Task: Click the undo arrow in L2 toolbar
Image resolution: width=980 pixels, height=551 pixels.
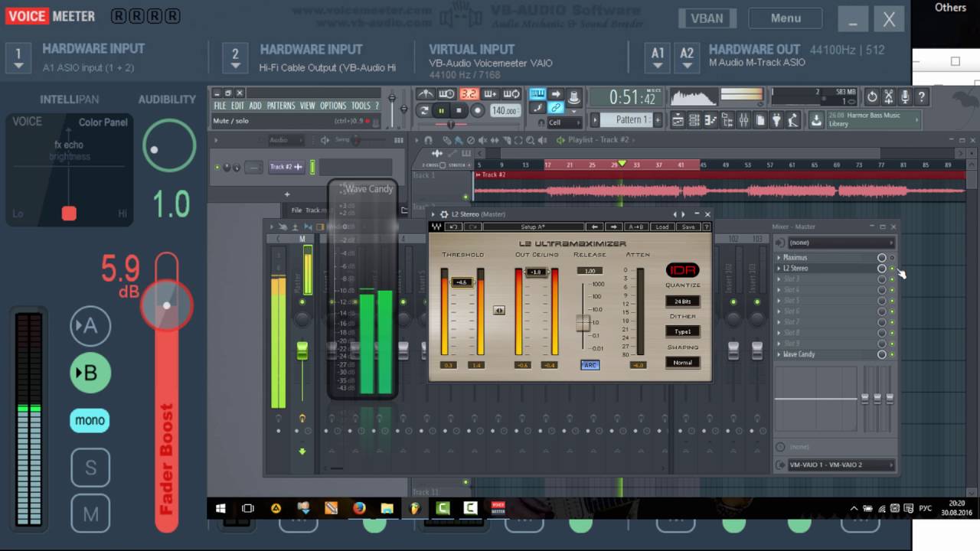Action: (453, 227)
